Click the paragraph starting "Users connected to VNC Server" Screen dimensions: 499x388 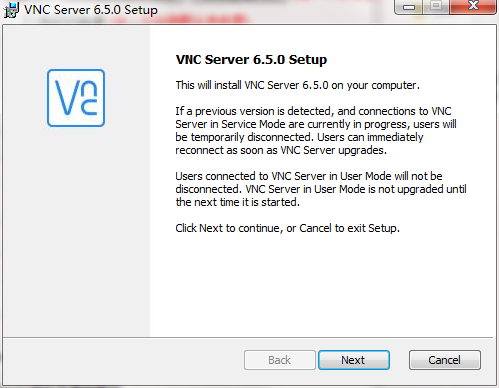click(x=321, y=189)
